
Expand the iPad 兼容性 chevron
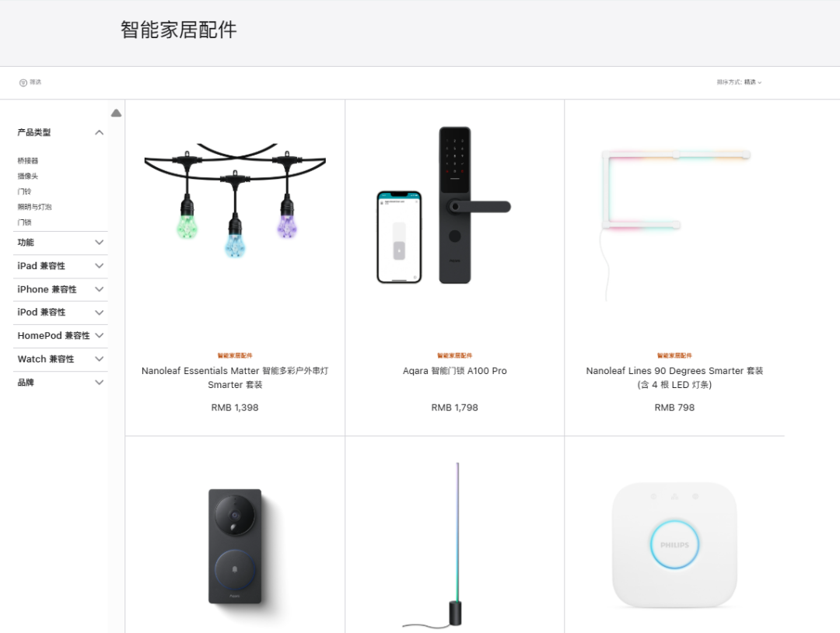99,266
